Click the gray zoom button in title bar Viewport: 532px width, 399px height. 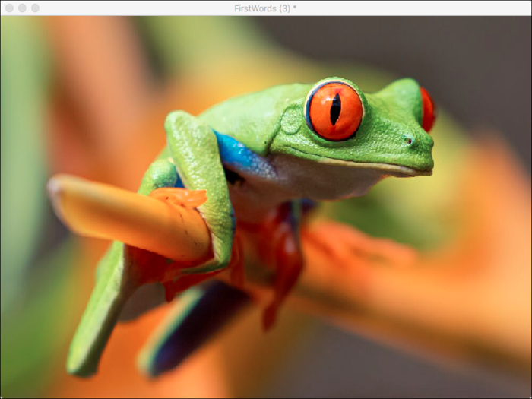35,8
